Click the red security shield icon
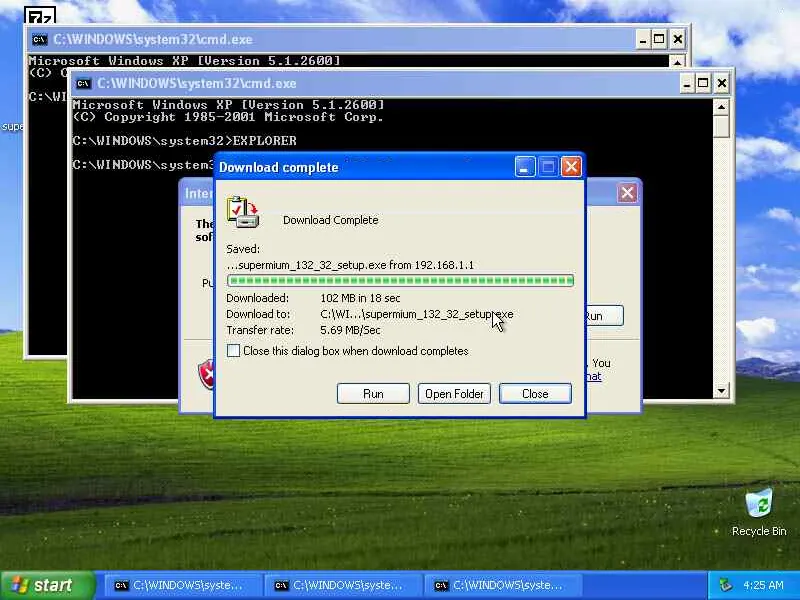This screenshot has width=800, height=600. [206, 374]
